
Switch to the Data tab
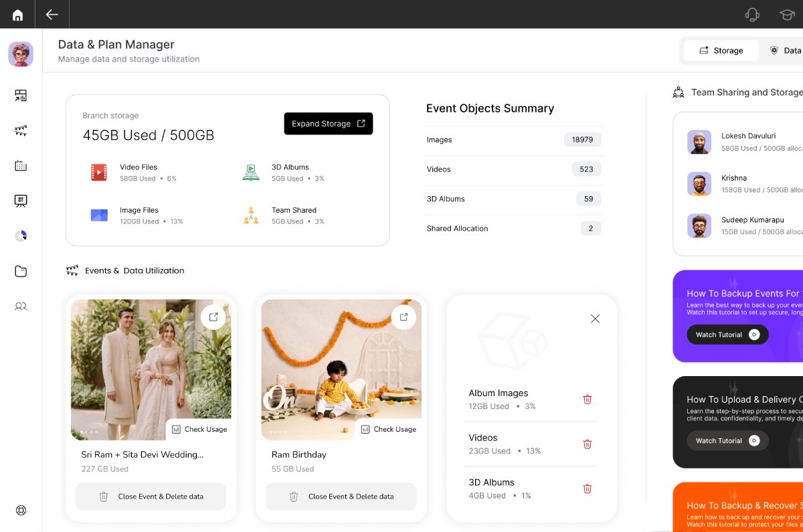(x=786, y=50)
